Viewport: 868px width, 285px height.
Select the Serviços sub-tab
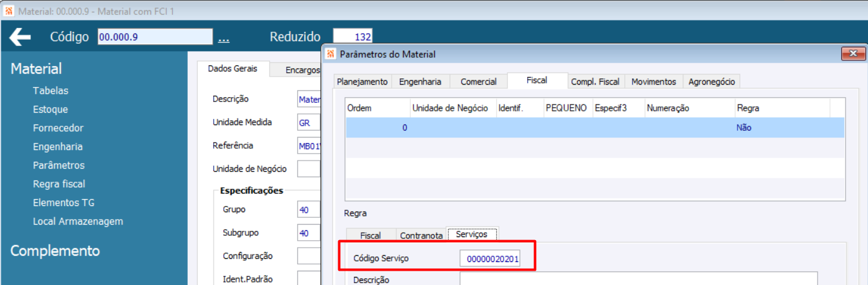coord(473,234)
